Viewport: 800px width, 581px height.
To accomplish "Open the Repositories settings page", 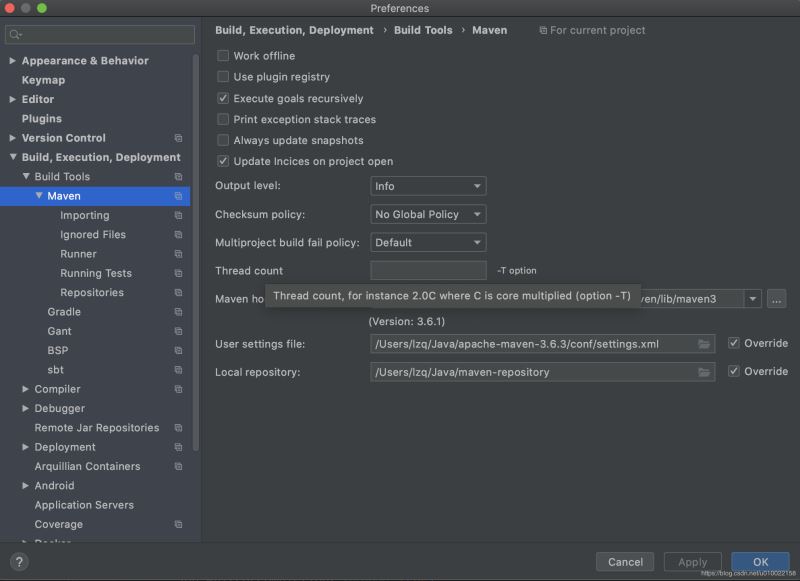I will pos(92,293).
